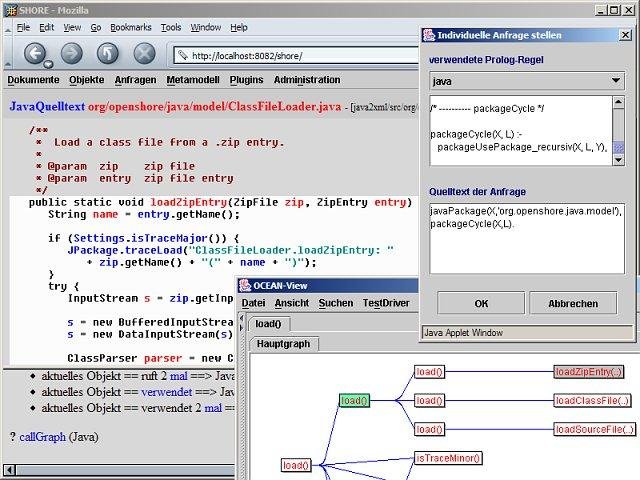Select the load() node linked to loadSourceFile

[429, 429]
